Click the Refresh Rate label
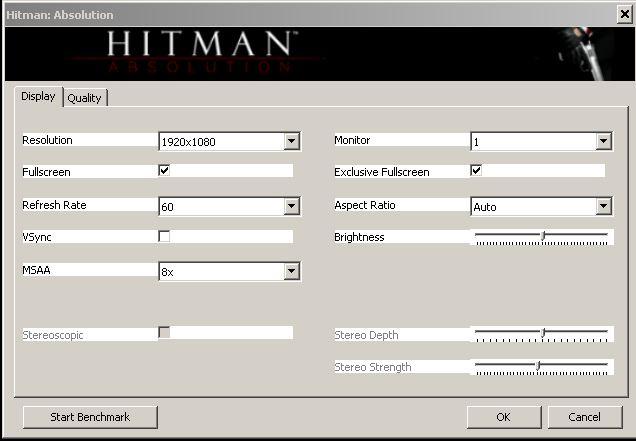This screenshot has width=636, height=441. click(x=54, y=205)
